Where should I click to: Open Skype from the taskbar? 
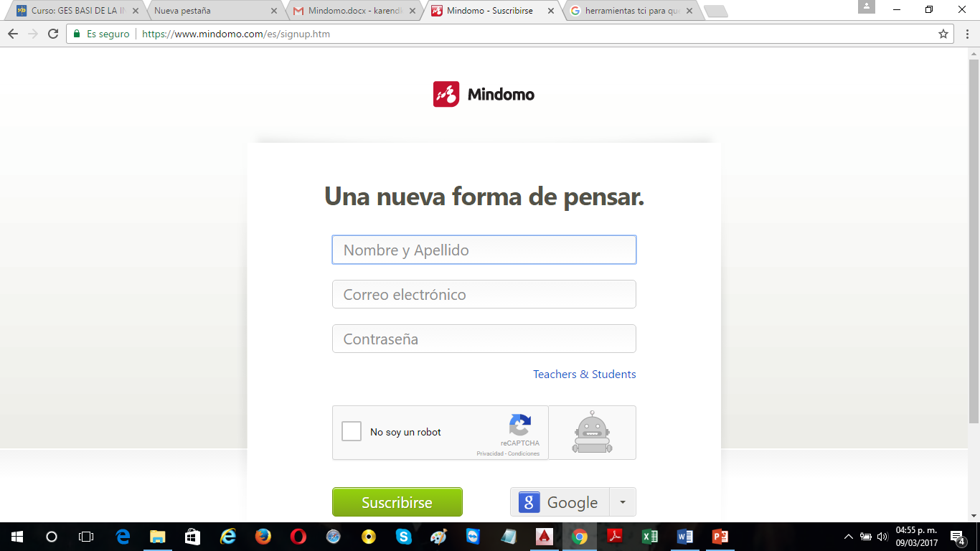coord(404,537)
